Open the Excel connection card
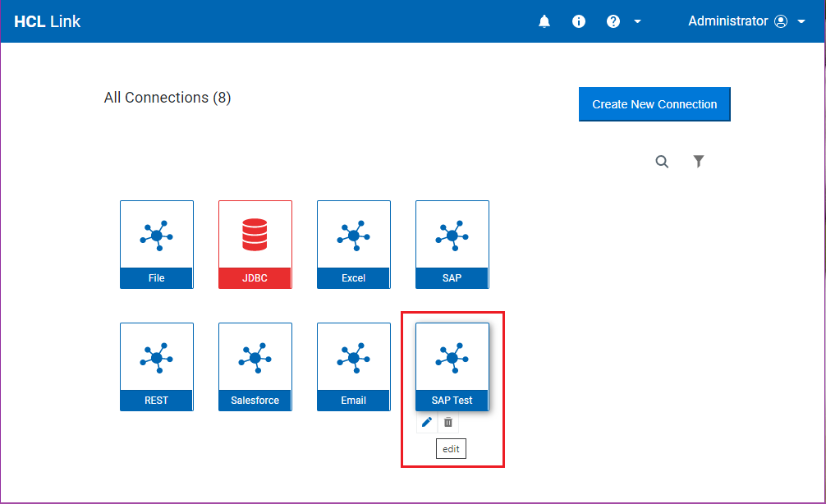This screenshot has width=826, height=504. [354, 245]
